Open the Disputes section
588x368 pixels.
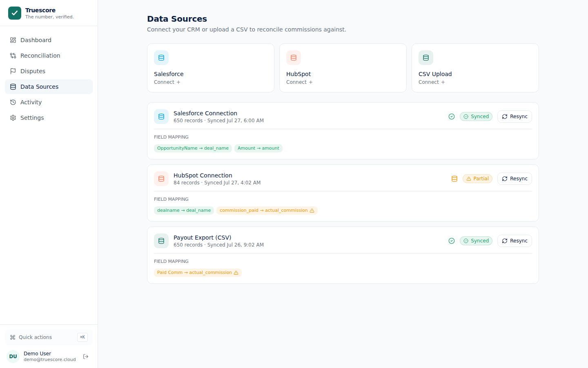49,71
